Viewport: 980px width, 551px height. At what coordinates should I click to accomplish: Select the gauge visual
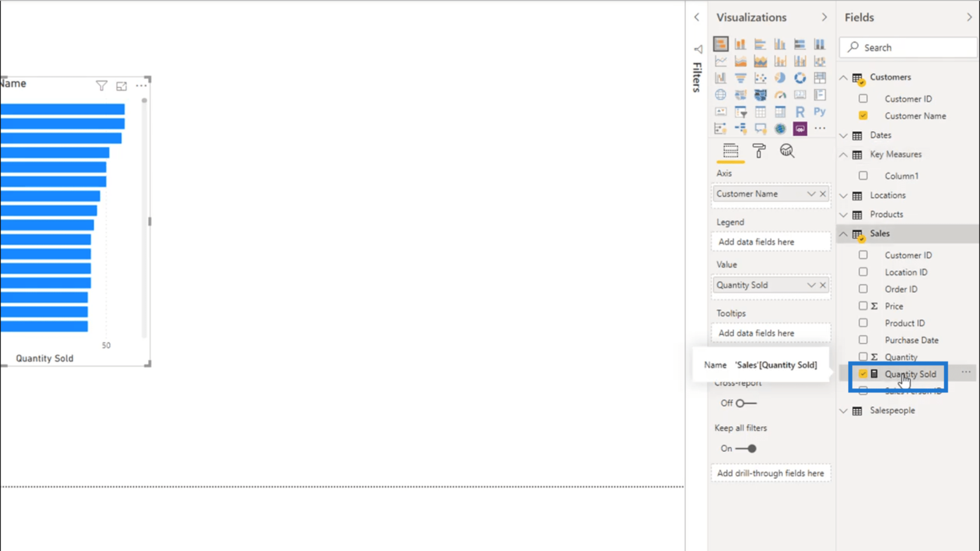tap(780, 94)
